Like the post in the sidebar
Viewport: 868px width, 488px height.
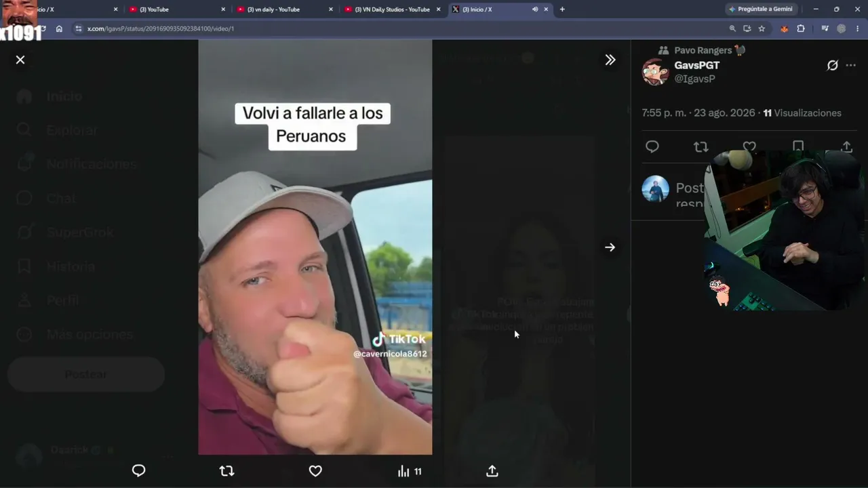tap(749, 146)
